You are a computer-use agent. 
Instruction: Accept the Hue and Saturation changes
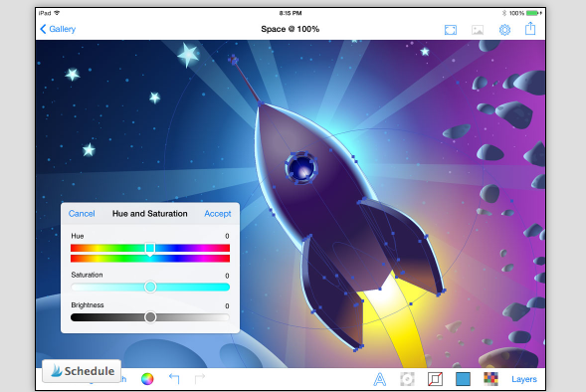[x=218, y=213]
